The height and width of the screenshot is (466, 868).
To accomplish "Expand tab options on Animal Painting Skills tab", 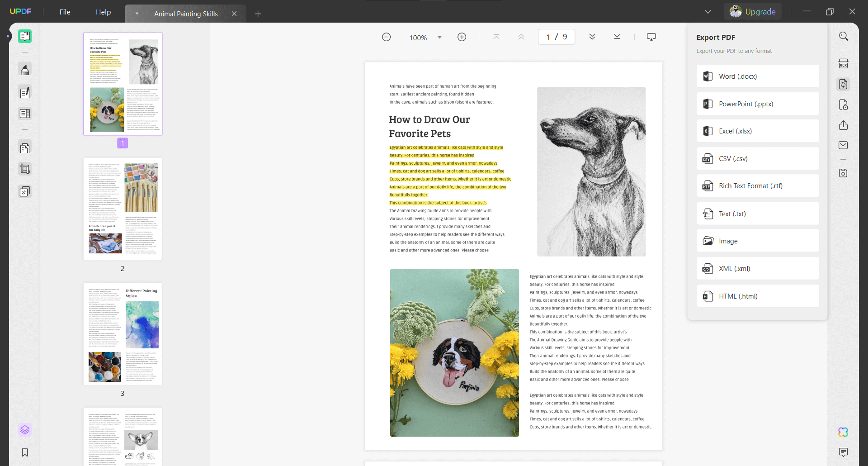I will (x=137, y=14).
